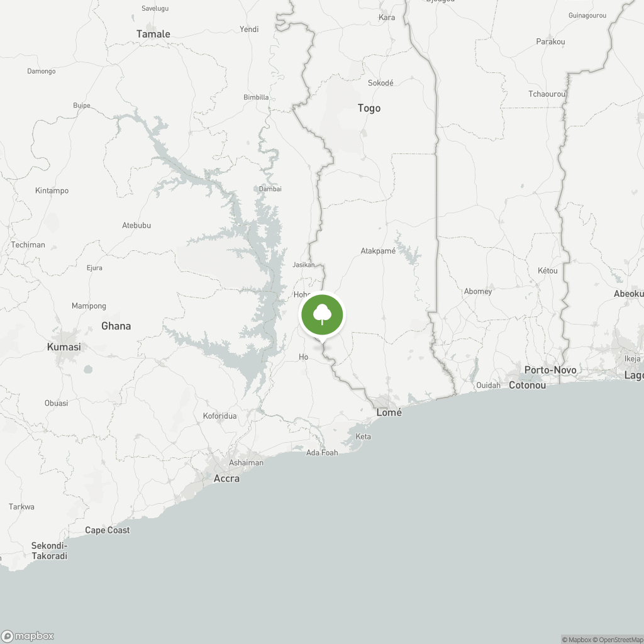Select the Sekondi-Takoradi label
644x644 pixels.
click(x=49, y=551)
